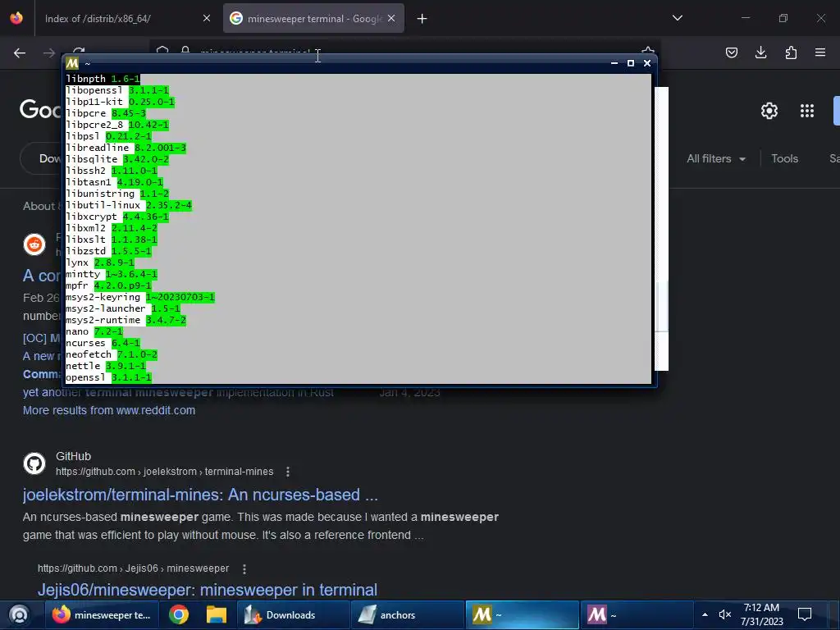Image resolution: width=840 pixels, height=630 pixels.
Task: Open the Google apps grid
Action: point(807,111)
